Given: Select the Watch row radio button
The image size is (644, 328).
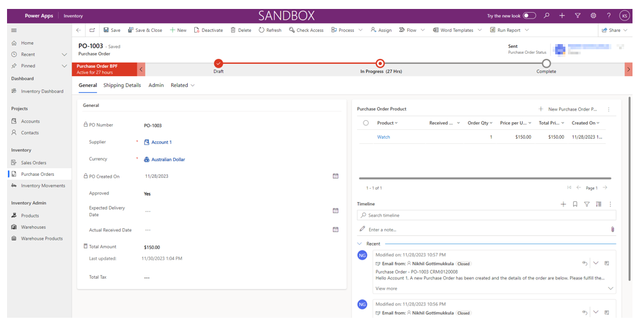Looking at the screenshot, I should 366,137.
